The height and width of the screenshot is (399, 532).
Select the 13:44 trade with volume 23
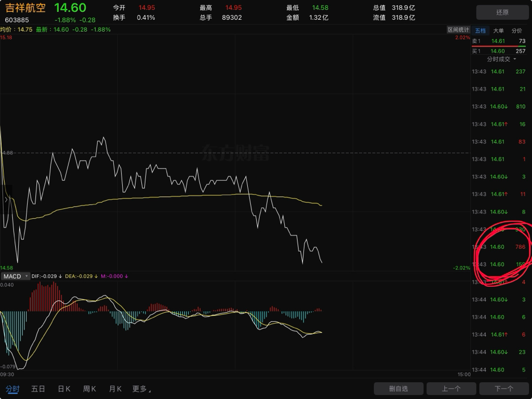pyautogui.click(x=498, y=352)
